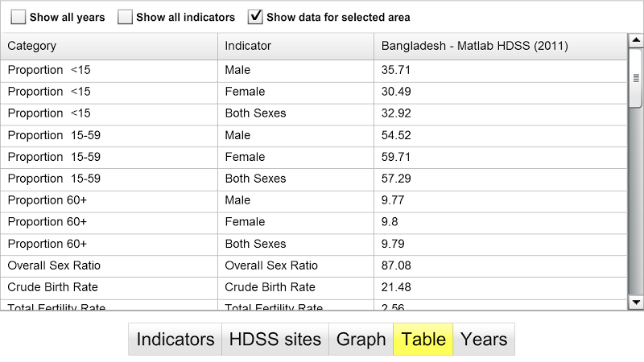Image resolution: width=644 pixels, height=362 pixels.
Task: Click the lower empty scrollbar track area
Action: (x=635, y=209)
